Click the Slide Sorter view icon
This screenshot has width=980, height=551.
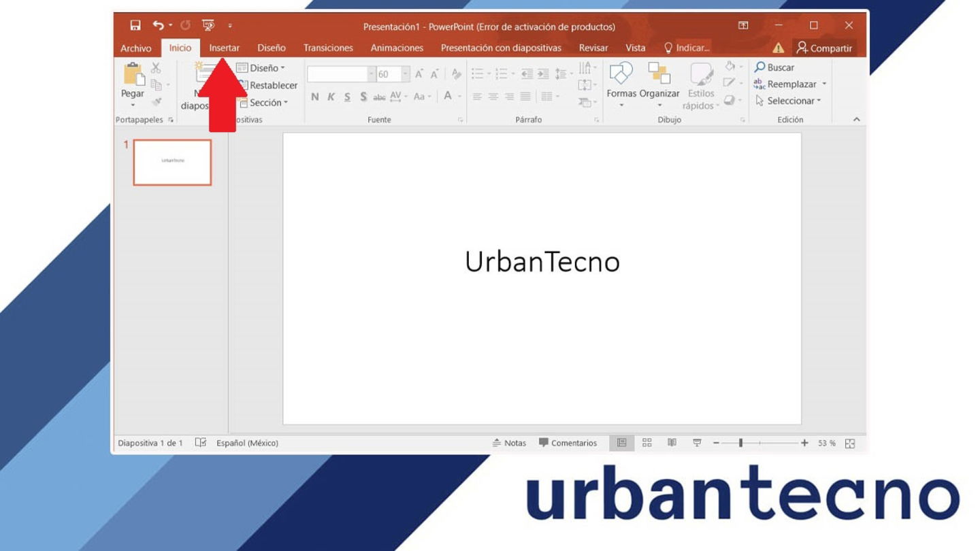click(x=647, y=443)
